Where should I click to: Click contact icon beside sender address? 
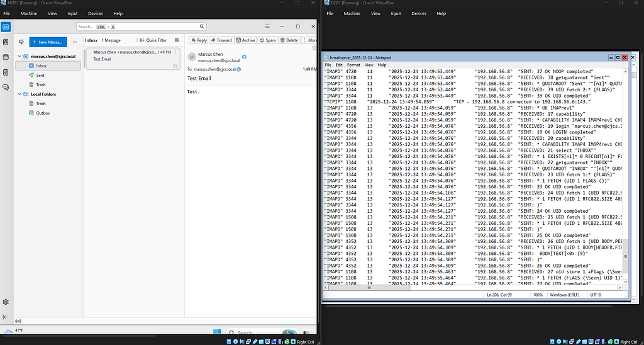[244, 57]
